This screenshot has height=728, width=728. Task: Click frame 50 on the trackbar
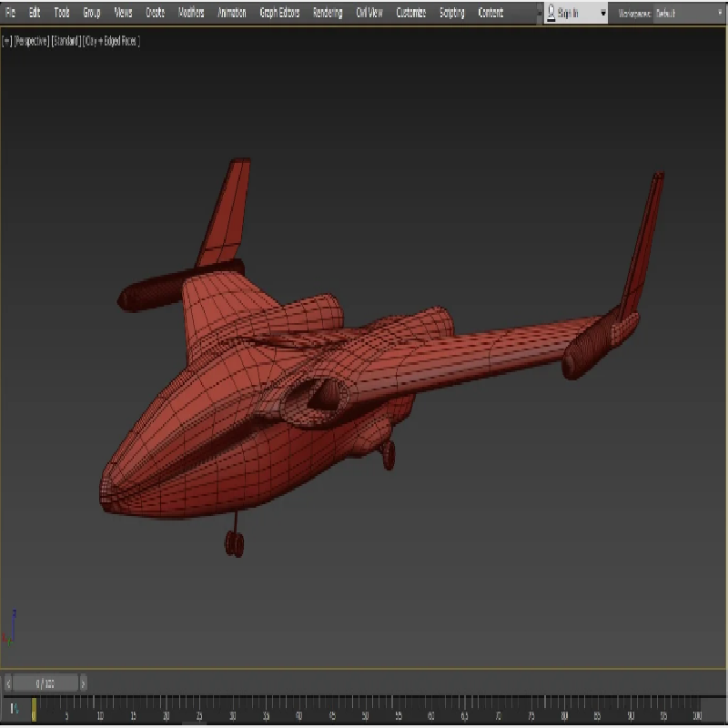(x=365, y=706)
